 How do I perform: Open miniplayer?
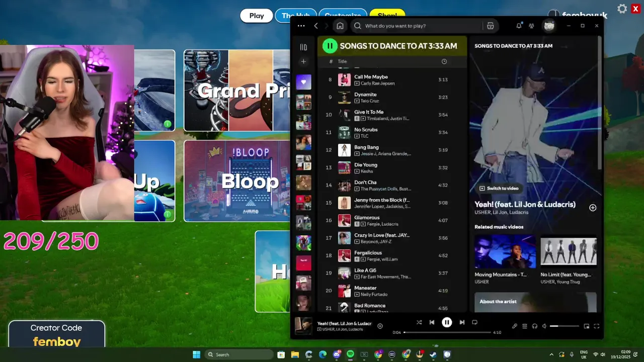click(x=587, y=326)
